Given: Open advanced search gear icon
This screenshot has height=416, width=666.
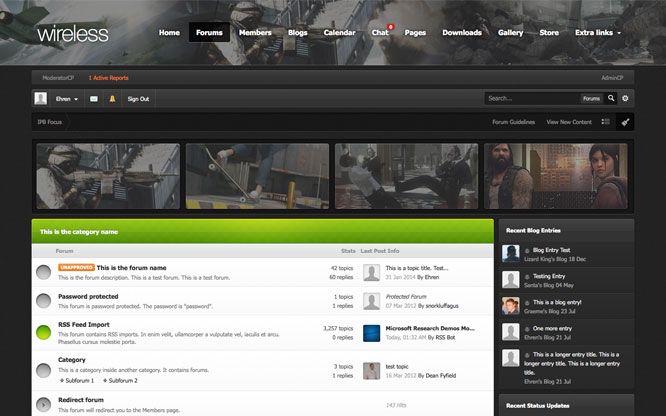Looking at the screenshot, I should 626,99.
